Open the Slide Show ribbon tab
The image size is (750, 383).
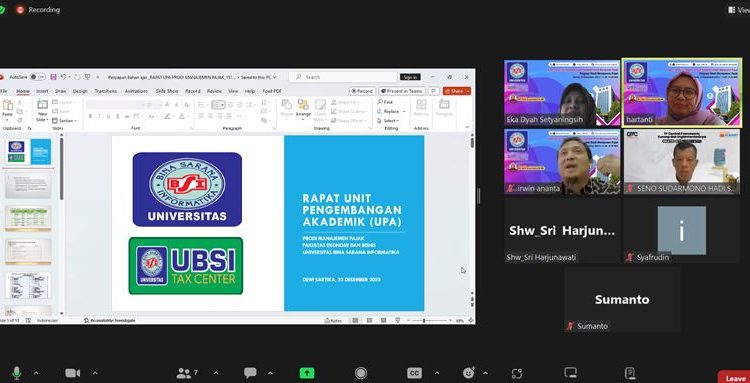coord(167,91)
